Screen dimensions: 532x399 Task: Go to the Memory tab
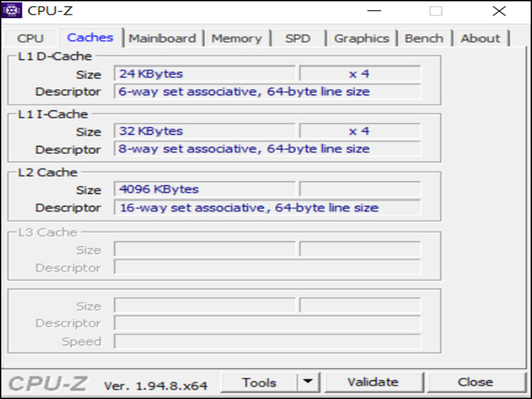[237, 39]
